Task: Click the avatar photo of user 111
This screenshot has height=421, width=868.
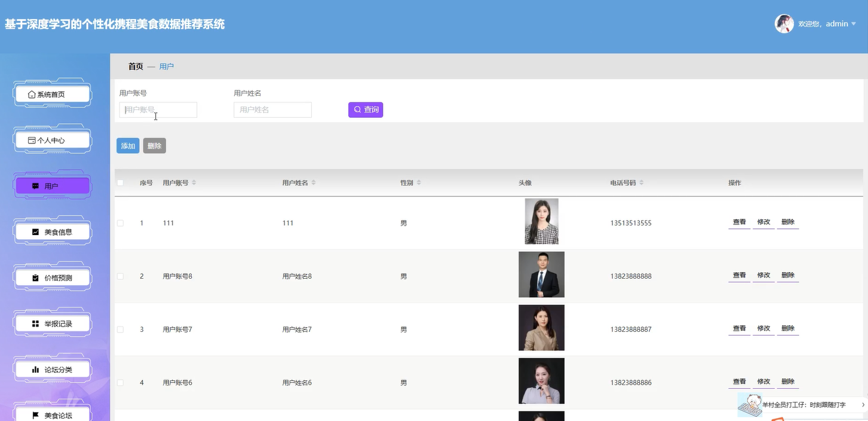Action: click(x=541, y=221)
